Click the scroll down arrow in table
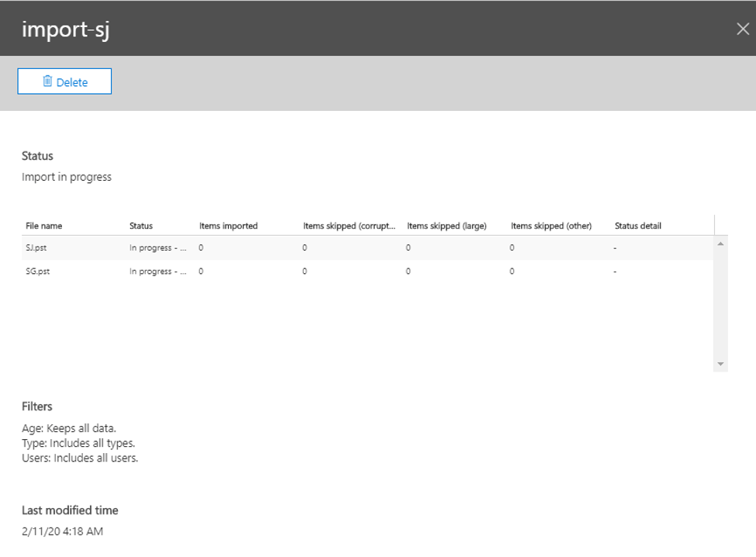 tap(720, 364)
